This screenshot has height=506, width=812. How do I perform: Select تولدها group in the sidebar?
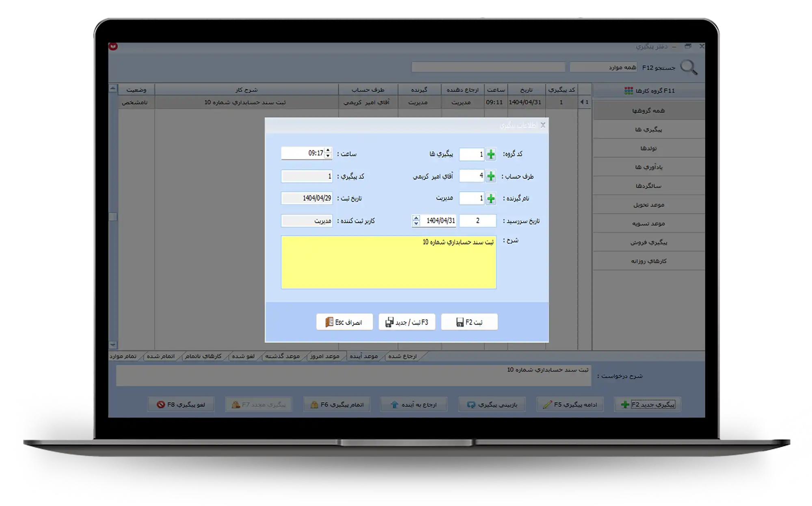pos(648,148)
